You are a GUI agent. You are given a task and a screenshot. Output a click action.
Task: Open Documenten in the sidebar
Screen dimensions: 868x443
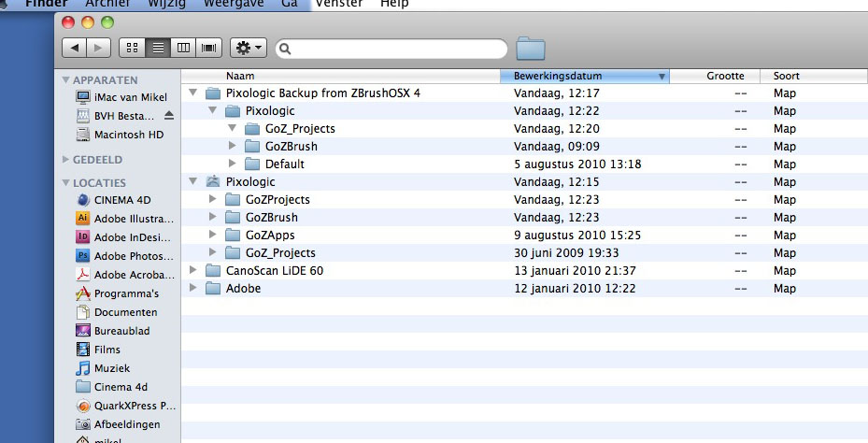click(x=117, y=312)
